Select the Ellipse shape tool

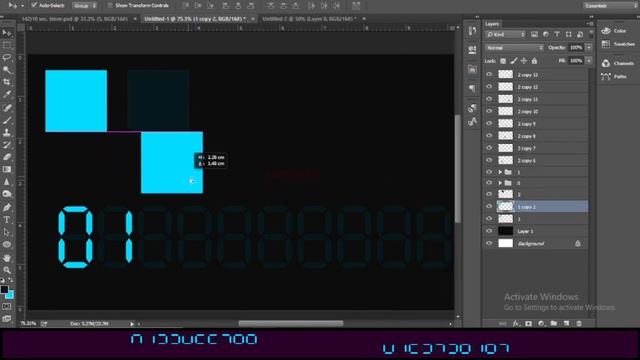pyautogui.click(x=7, y=244)
